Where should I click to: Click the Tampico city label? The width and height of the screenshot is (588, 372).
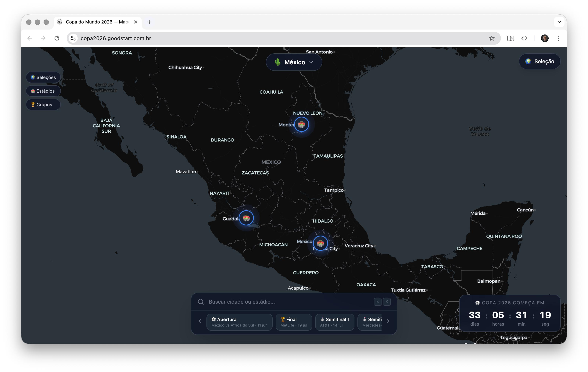(x=334, y=190)
